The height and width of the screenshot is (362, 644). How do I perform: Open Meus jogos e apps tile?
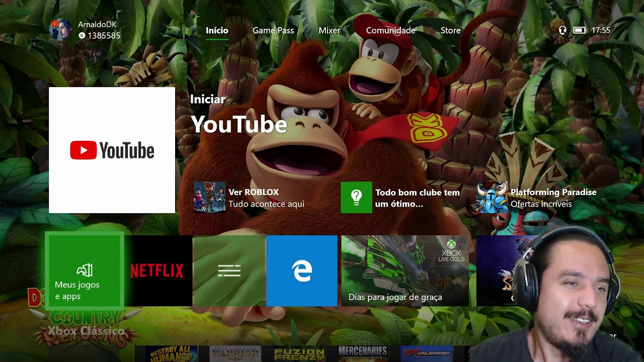[84, 271]
